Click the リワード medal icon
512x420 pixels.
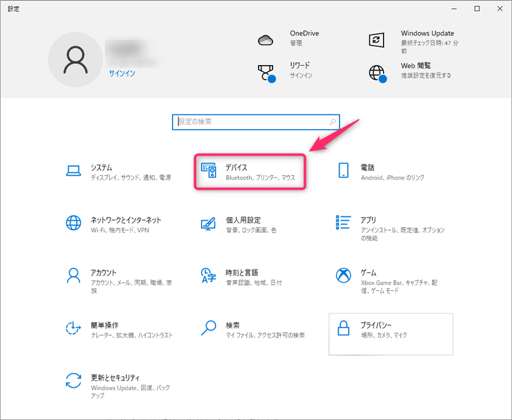[x=267, y=73]
